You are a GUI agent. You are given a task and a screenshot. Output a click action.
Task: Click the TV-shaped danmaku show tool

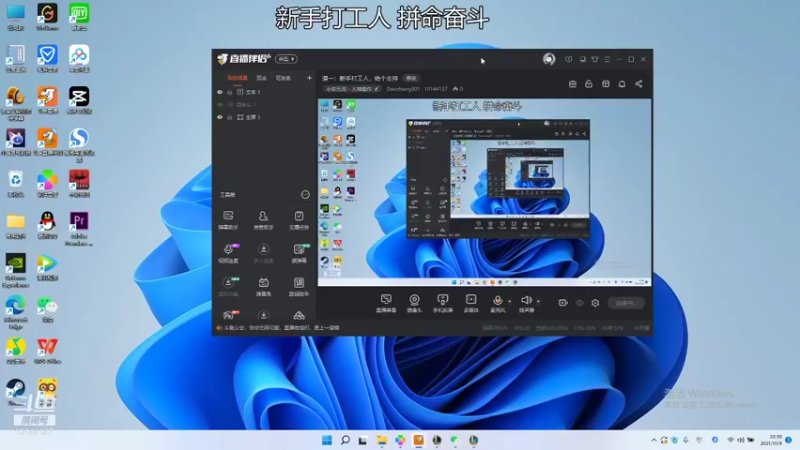tap(263, 287)
